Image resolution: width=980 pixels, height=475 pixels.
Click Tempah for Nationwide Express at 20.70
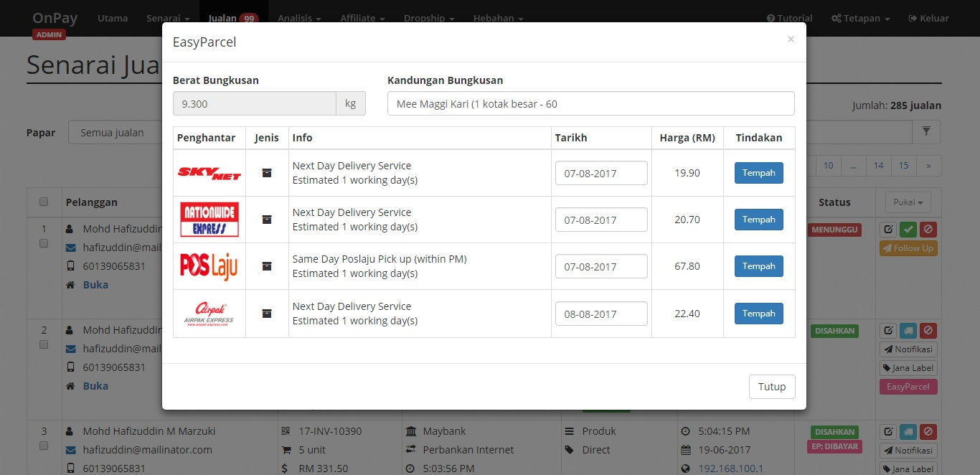click(759, 220)
